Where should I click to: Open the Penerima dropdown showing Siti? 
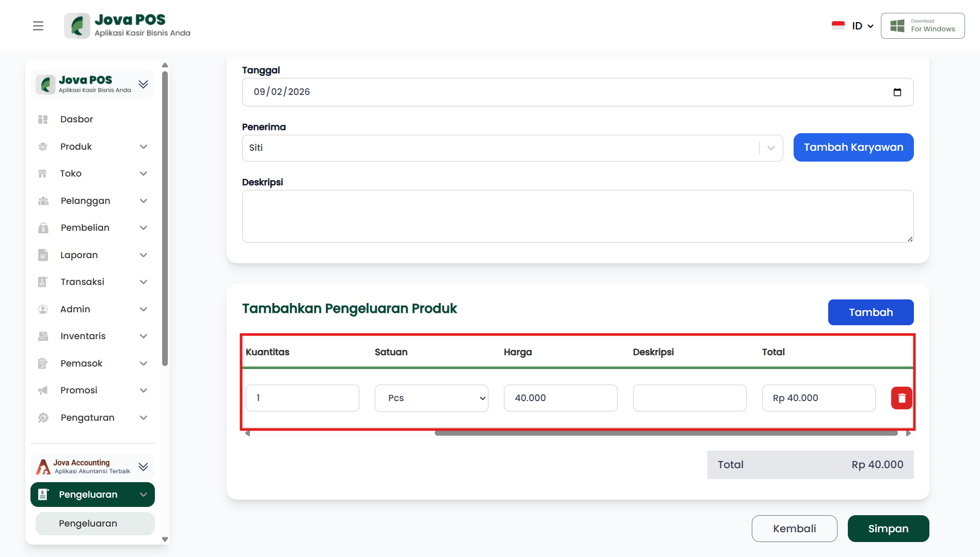click(x=512, y=148)
